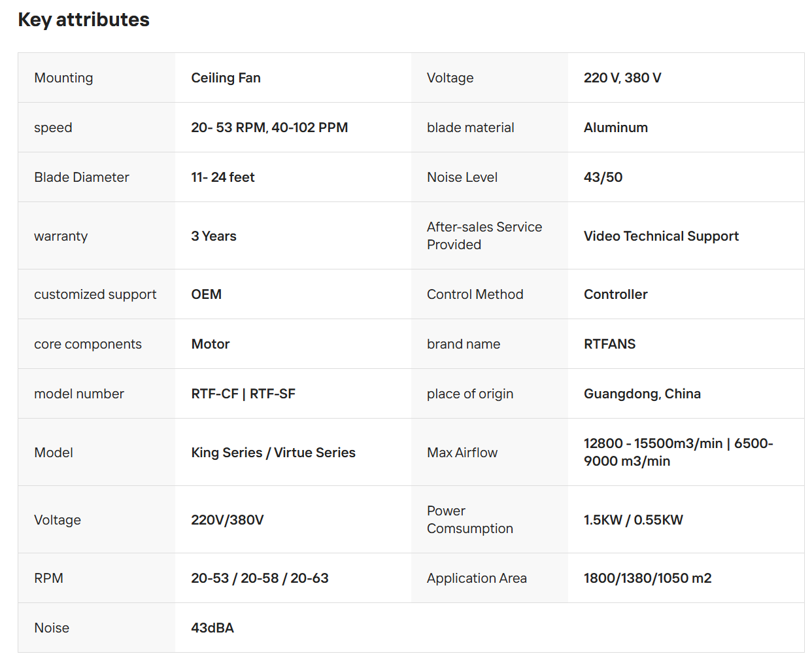Click the '1800/1380/1050 m2' value
Viewport: 812px width, 658px height.
(647, 578)
